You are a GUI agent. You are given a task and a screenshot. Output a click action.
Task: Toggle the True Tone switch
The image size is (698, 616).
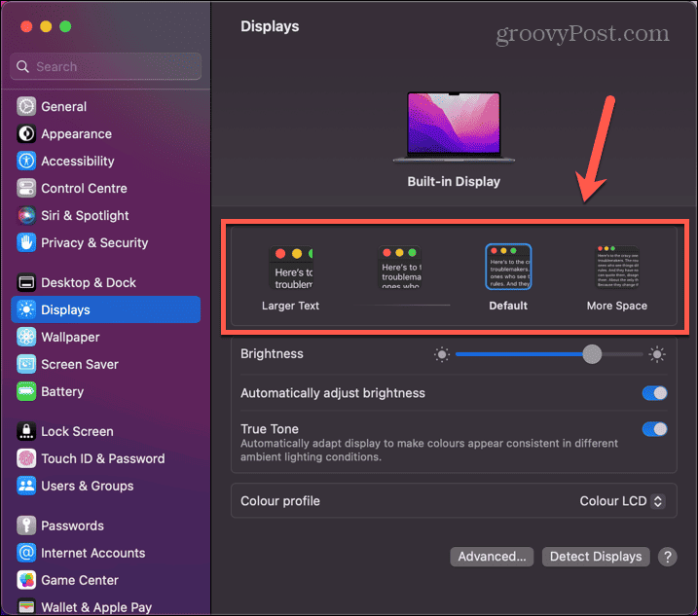(x=654, y=429)
